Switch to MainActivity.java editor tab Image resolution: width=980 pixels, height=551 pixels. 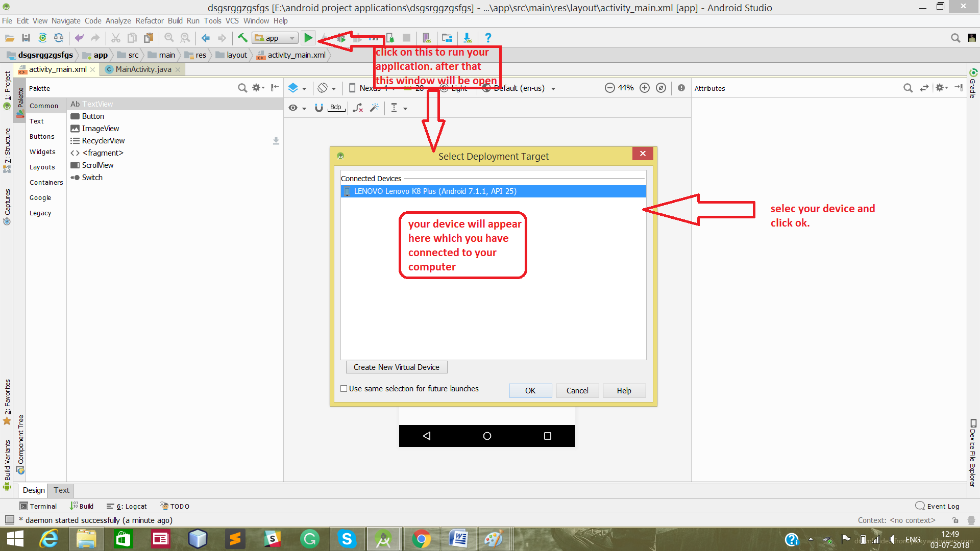point(143,69)
